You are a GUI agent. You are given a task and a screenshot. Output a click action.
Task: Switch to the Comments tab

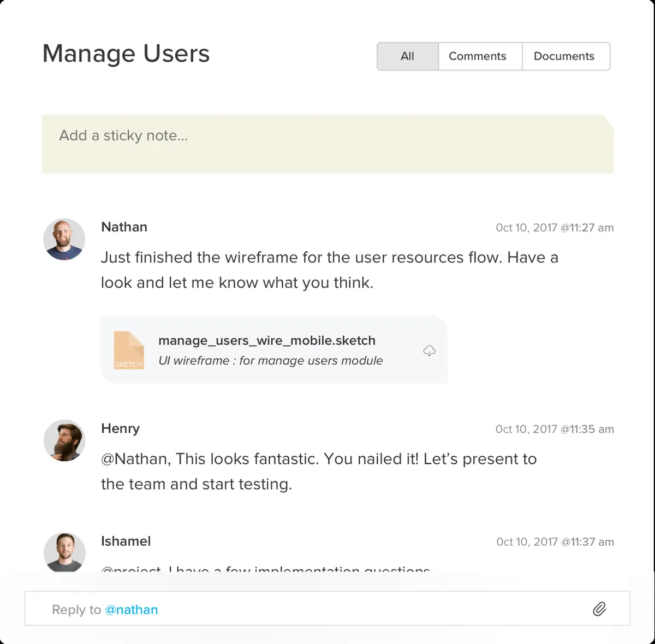[478, 56]
